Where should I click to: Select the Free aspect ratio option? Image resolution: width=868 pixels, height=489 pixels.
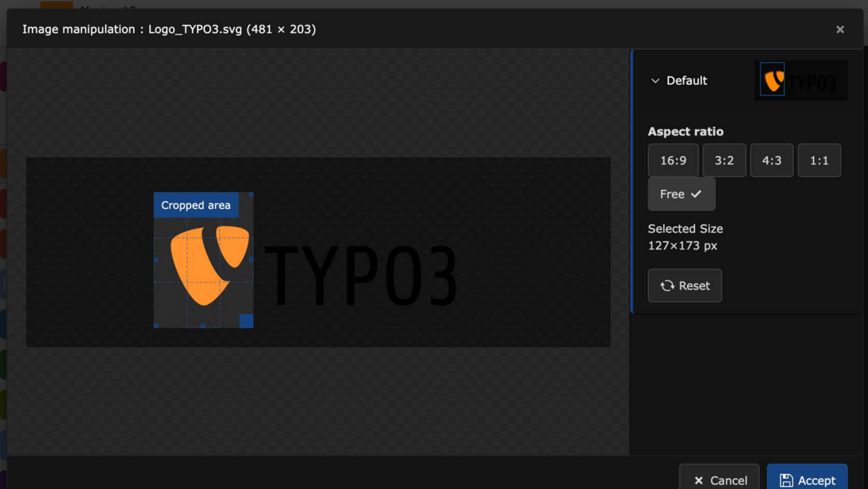[681, 194]
